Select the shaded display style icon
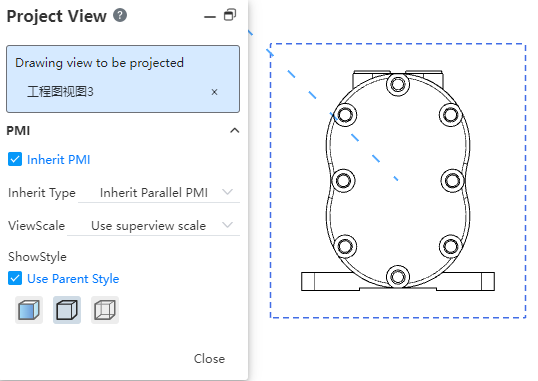The height and width of the screenshot is (381, 538). [x=29, y=310]
